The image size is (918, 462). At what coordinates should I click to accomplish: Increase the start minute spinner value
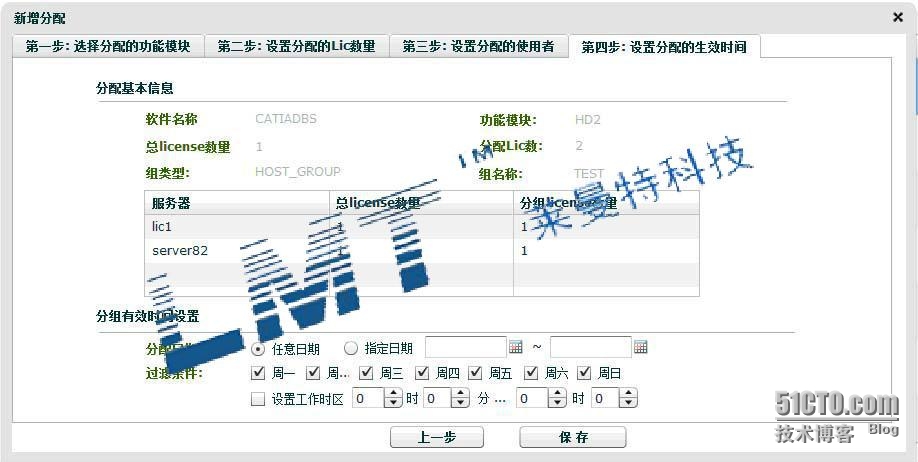463,395
